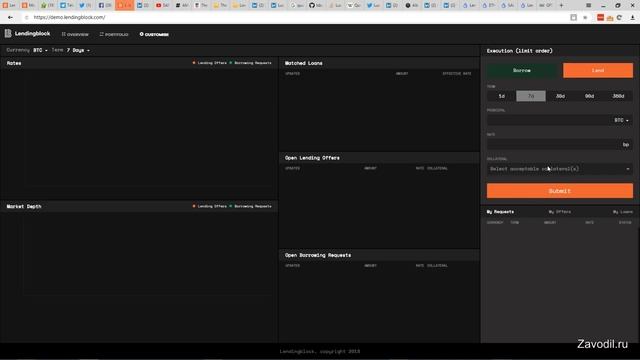Screen dimensions: 640x360
Task: Click the bookmark star icon in the address bar
Action: 585,18
